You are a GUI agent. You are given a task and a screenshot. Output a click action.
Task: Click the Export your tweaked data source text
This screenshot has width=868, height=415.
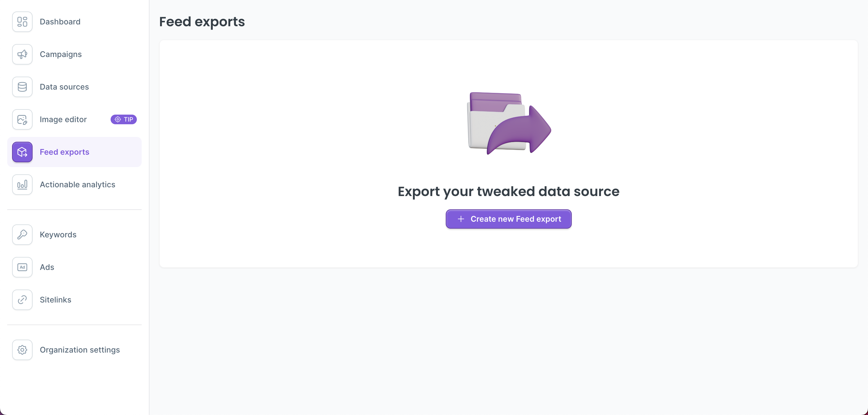(x=508, y=191)
